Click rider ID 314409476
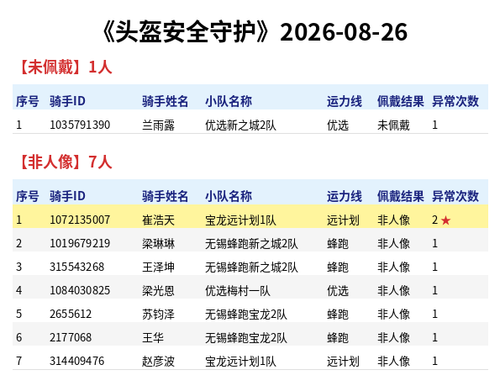Image resolution: width=500 pixels, height=382 pixels. pyautogui.click(x=77, y=361)
